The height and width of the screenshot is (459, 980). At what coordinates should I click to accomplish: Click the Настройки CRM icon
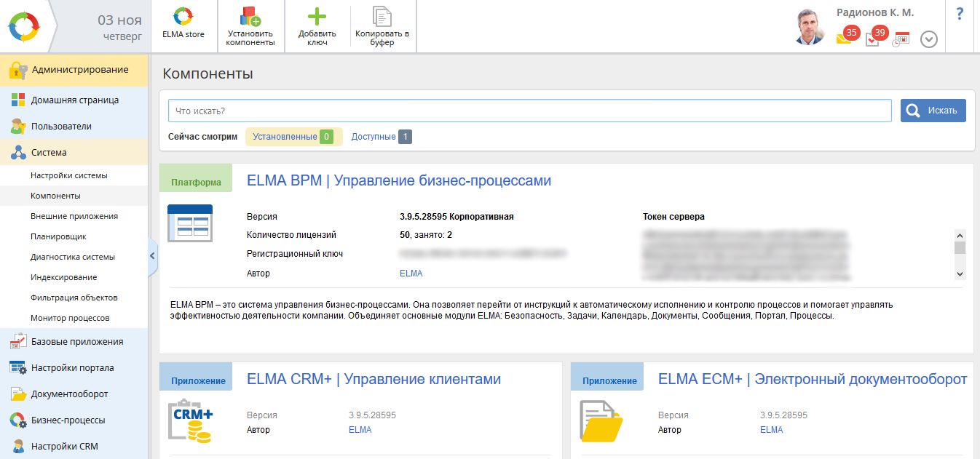click(x=18, y=447)
